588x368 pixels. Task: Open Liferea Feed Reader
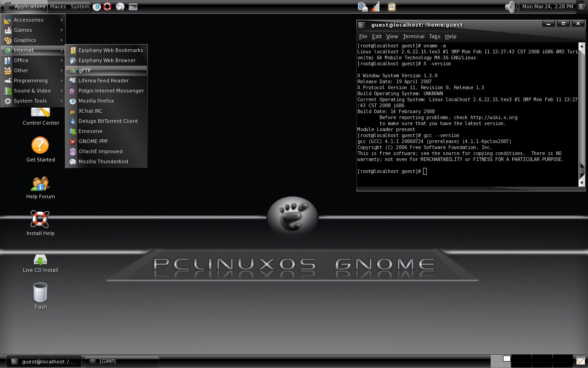point(106,80)
